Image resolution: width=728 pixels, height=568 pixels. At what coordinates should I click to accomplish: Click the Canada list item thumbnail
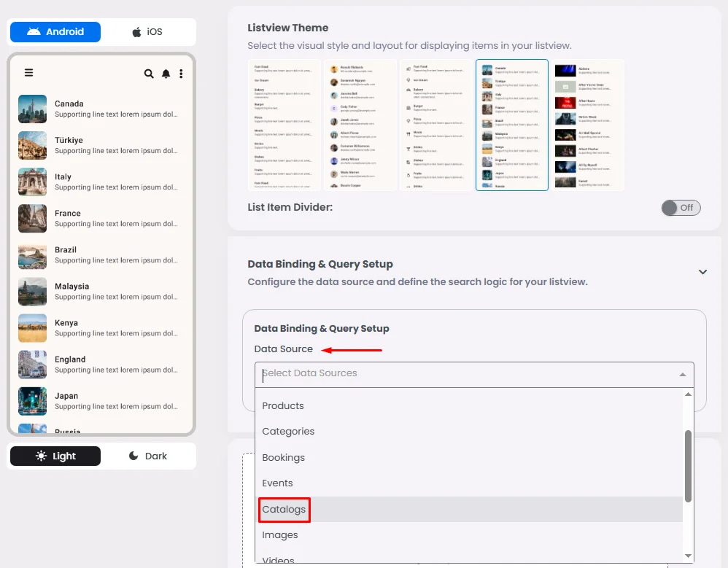coord(33,109)
